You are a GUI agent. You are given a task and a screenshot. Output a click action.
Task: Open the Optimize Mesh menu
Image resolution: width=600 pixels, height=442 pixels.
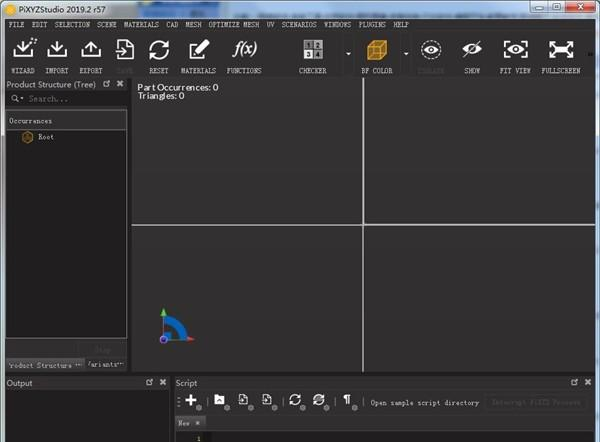coord(234,23)
